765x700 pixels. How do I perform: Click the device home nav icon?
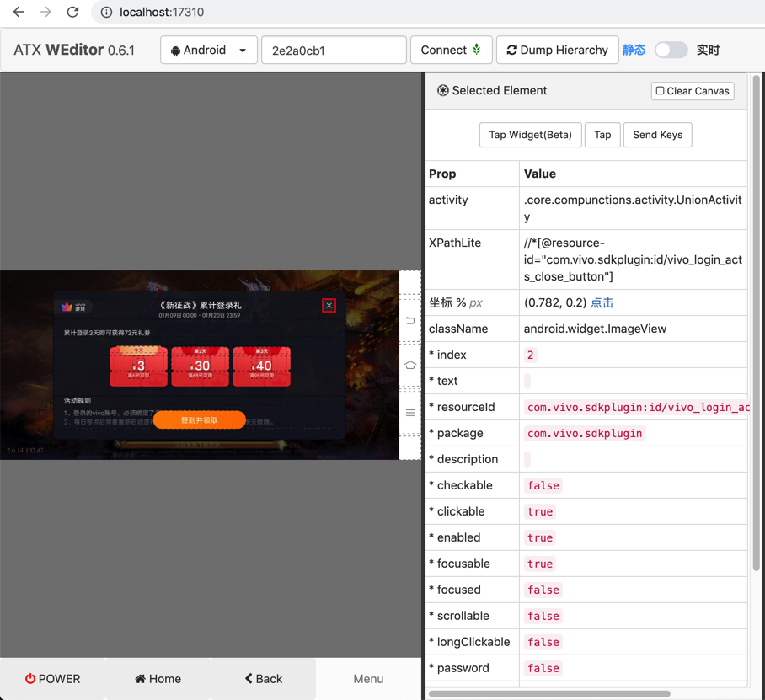(410, 365)
